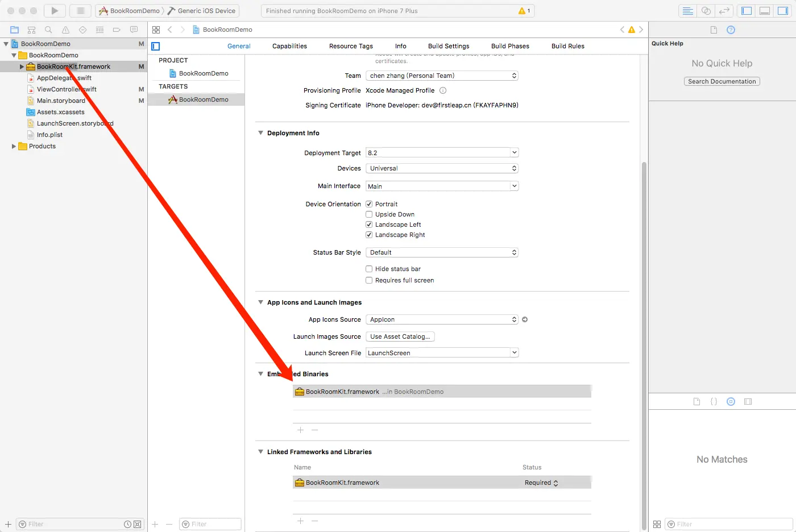The height and width of the screenshot is (532, 796).
Task: Add an embedded binary with the plus button
Action: tap(300, 430)
